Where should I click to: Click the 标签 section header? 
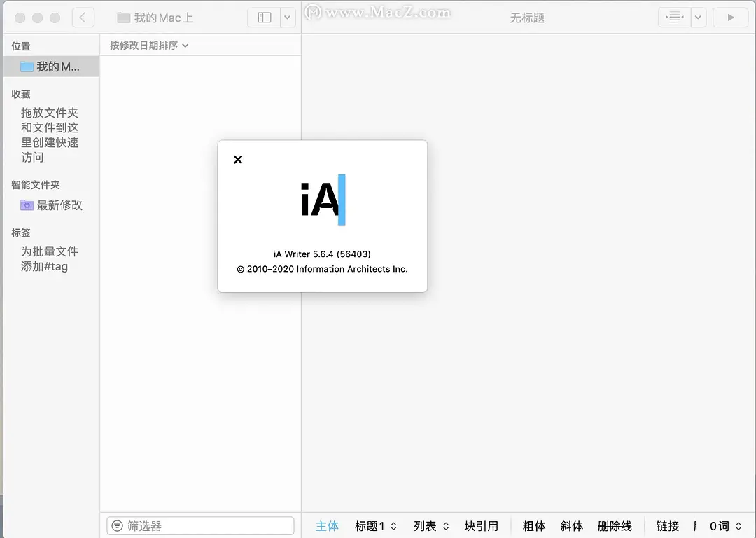(21, 233)
